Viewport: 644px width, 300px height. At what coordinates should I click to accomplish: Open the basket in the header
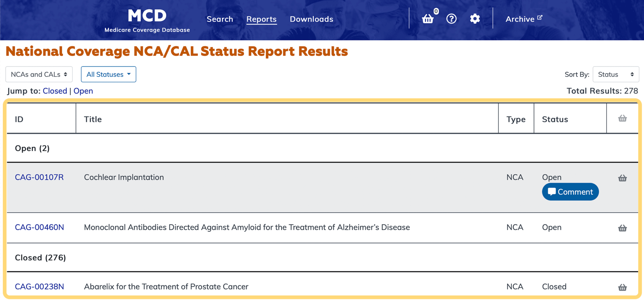tap(428, 19)
